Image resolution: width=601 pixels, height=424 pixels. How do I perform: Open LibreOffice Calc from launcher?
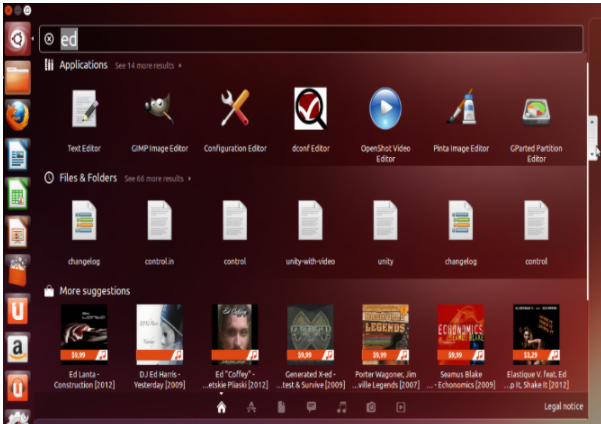click(x=18, y=194)
